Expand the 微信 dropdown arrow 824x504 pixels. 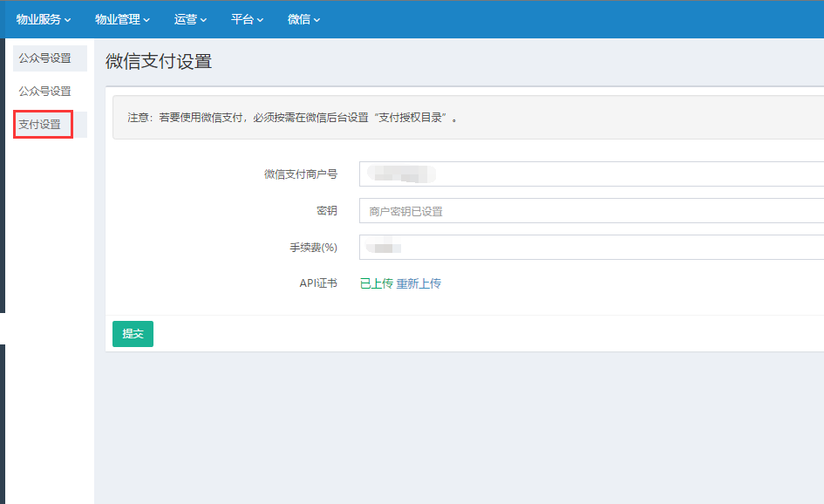(317, 20)
